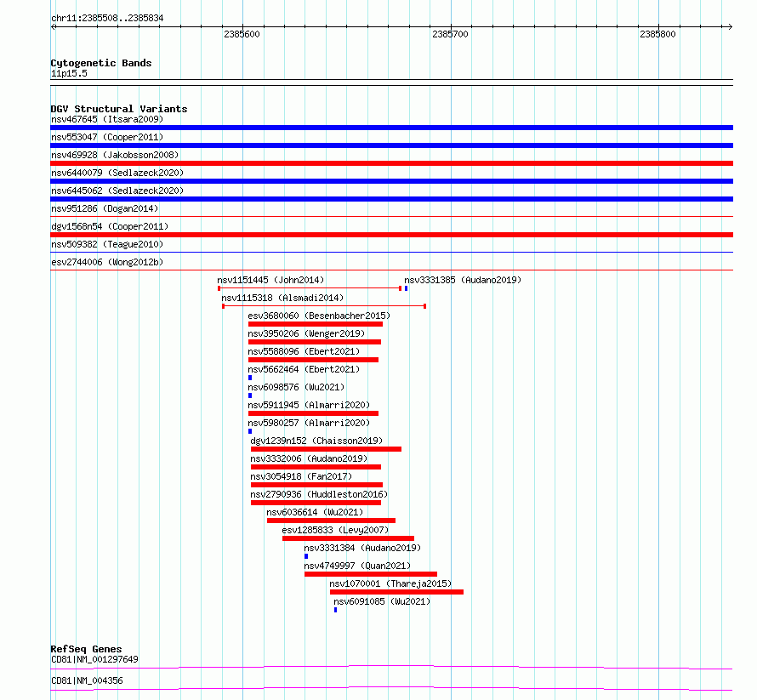Click nsv2790936 (Huddleston2016) label

click(x=319, y=494)
